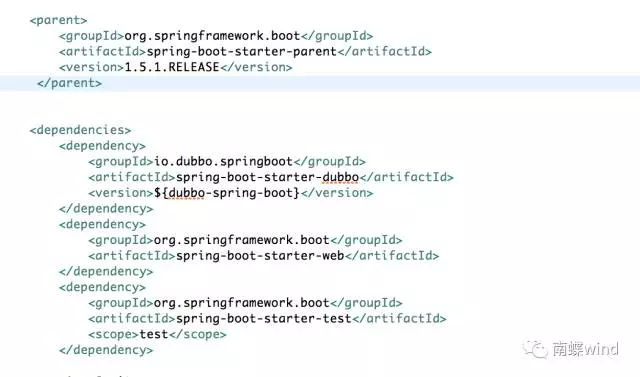Click the closing </version> tag after ${dubbo-spring-boot}

tap(337, 193)
